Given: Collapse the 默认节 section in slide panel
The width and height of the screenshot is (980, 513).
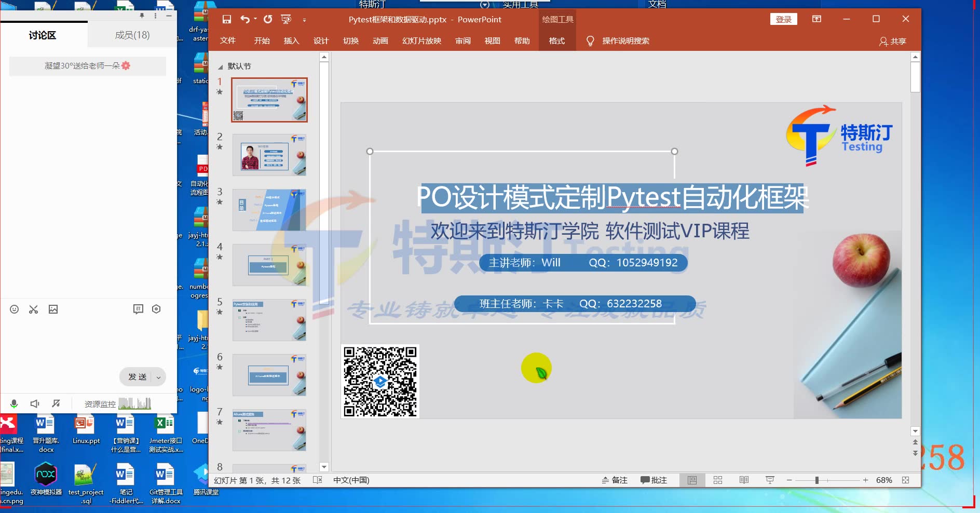Looking at the screenshot, I should 221,66.
